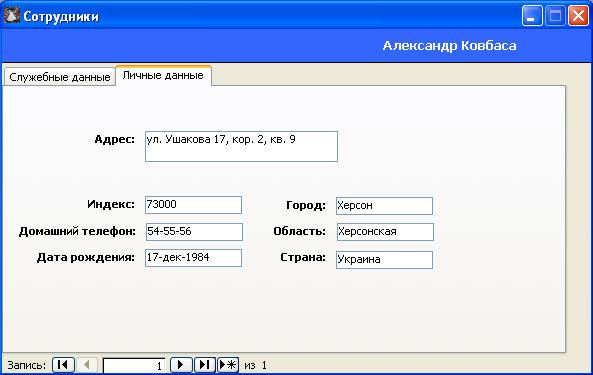This screenshot has width=593, height=375.
Task: Minimize the Сотрудники window
Action: pos(532,16)
